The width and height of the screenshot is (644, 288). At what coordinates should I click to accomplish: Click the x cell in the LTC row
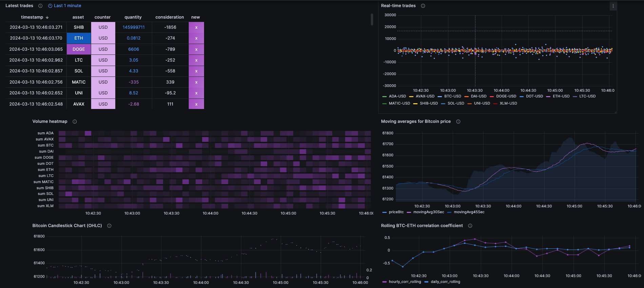point(196,60)
